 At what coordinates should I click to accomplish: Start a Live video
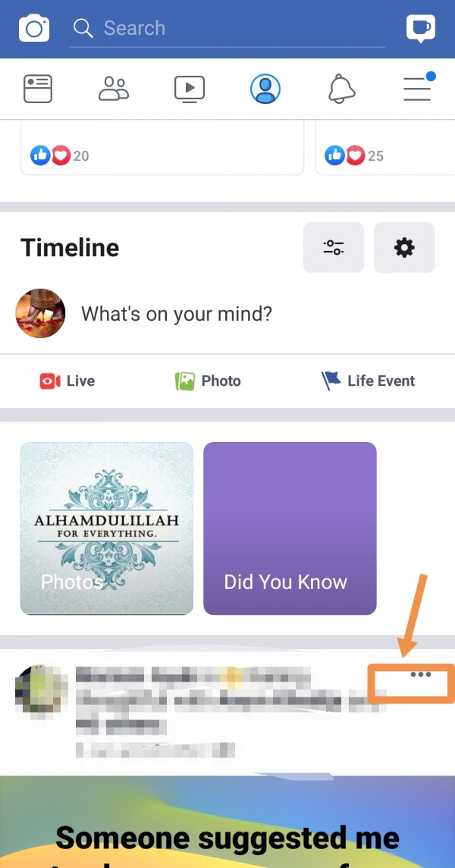pyautogui.click(x=67, y=381)
